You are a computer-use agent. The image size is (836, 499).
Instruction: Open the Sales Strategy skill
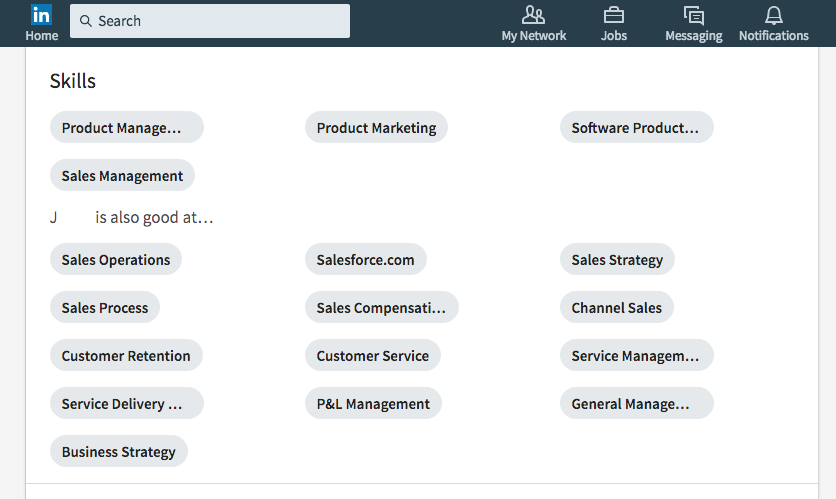(x=617, y=259)
